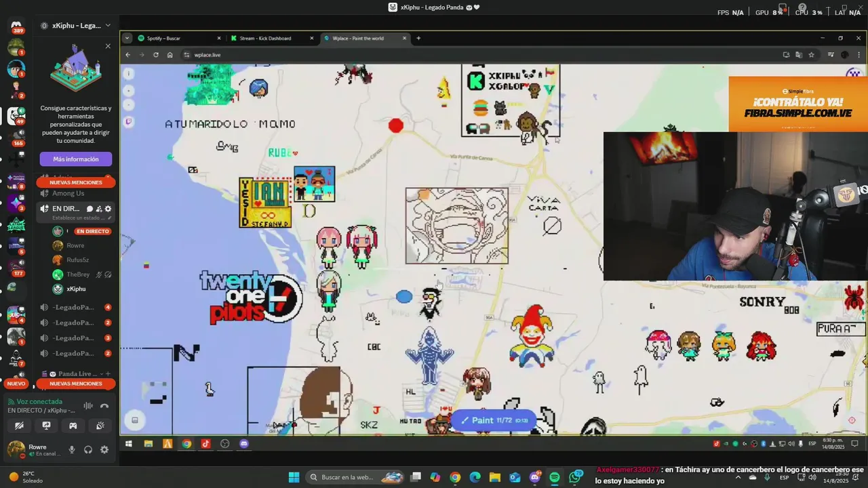Open Discord user settings gear
This screenshot has width=868, height=488.
tap(104, 449)
